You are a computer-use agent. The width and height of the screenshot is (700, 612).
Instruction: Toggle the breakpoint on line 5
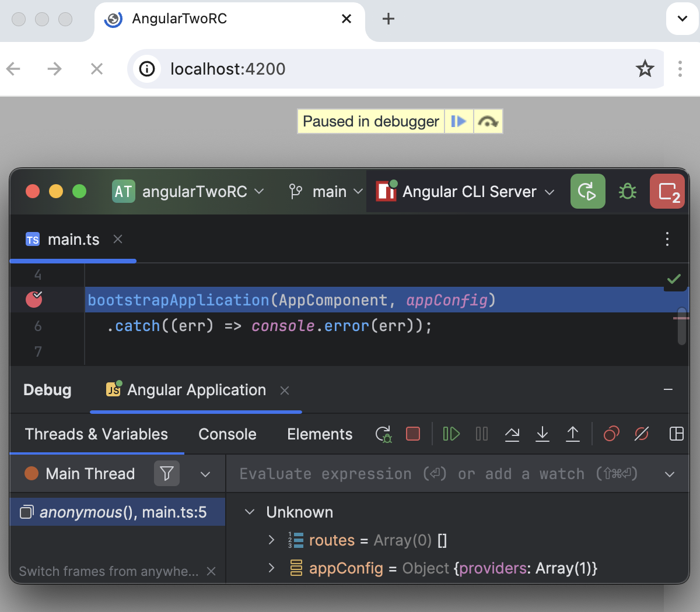coord(34,300)
